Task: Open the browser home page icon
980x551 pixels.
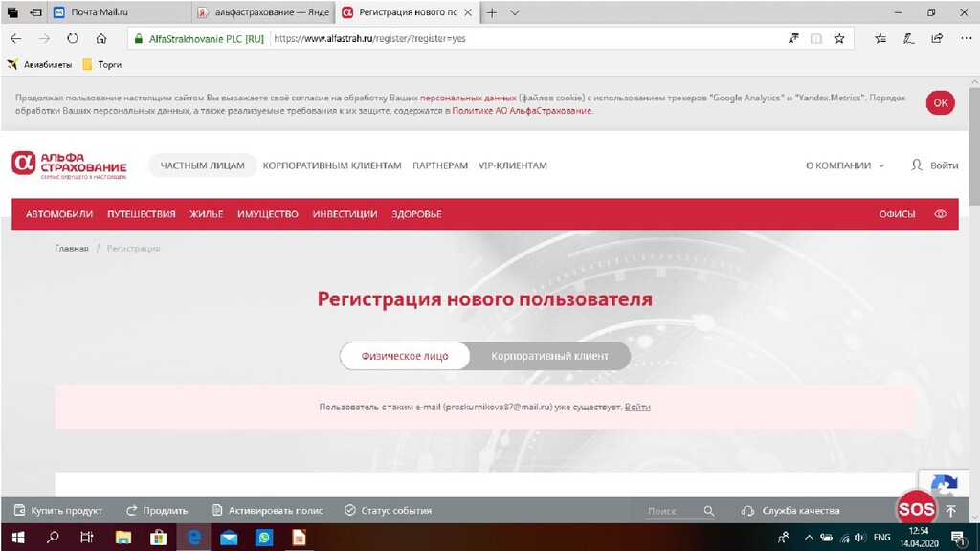Action: [x=101, y=38]
